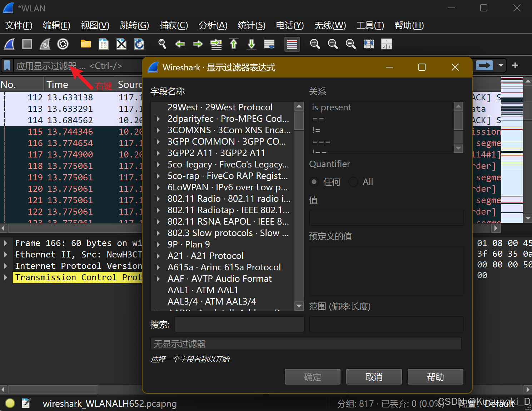
Task: Open capture file properties icon in status bar
Action: pyautogui.click(x=26, y=403)
